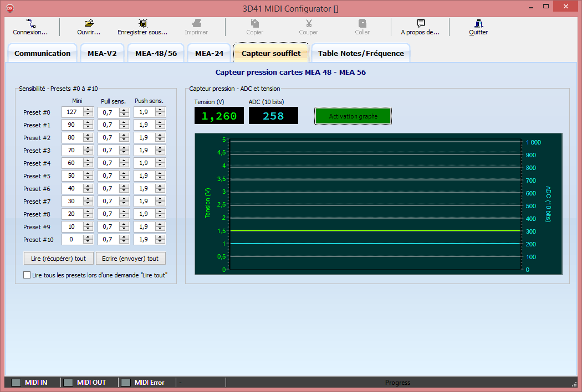The width and height of the screenshot is (582, 392).
Task: Increase the Preset #10 Mini value
Action: (88, 237)
